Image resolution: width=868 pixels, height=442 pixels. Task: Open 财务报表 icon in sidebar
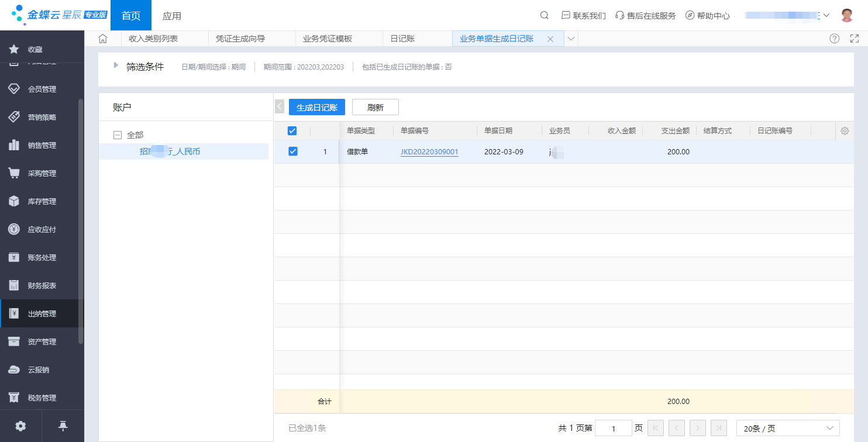pos(14,285)
